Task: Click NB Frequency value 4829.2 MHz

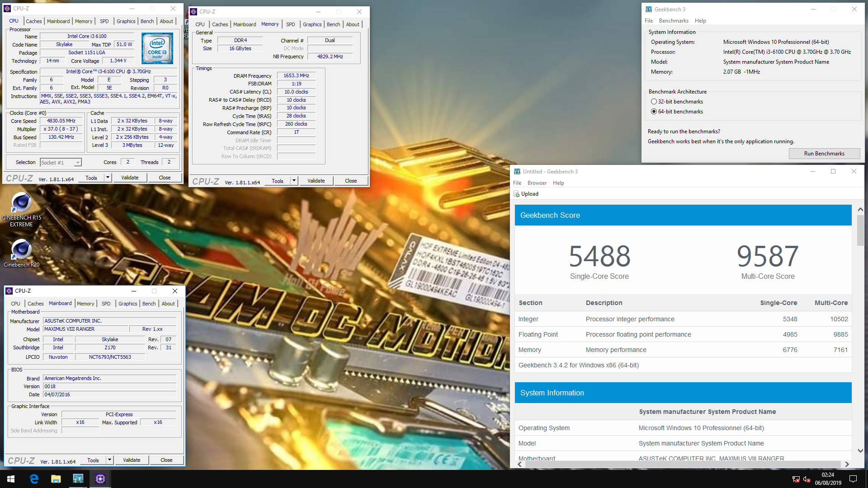Action: pos(330,57)
